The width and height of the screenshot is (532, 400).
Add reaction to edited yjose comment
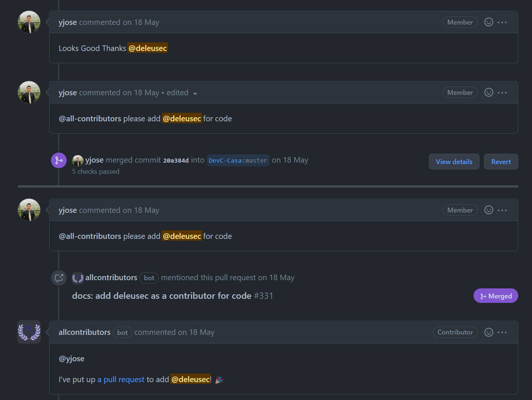(x=488, y=93)
